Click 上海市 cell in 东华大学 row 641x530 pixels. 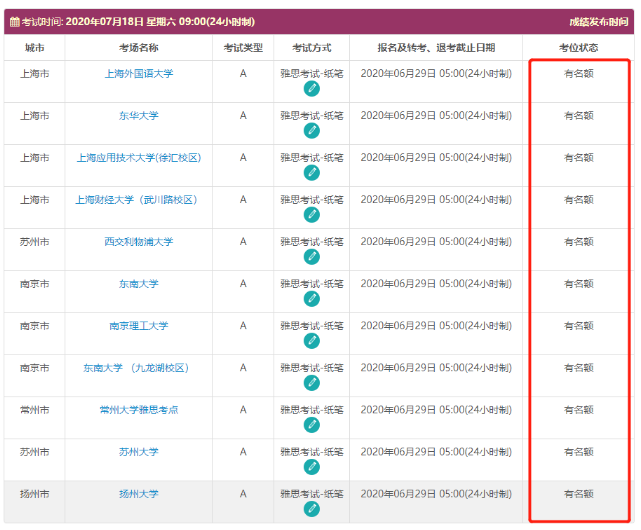point(34,116)
